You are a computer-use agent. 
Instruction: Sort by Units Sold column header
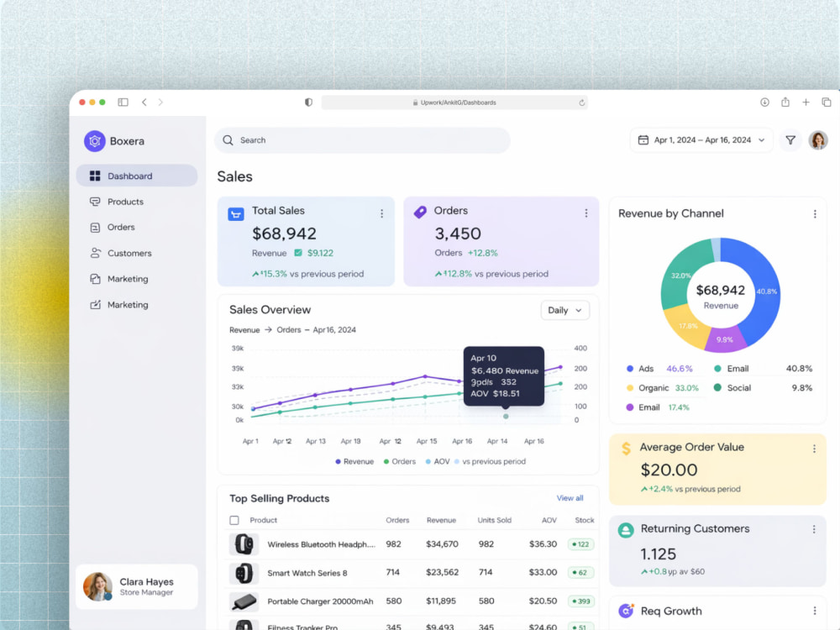(494, 520)
